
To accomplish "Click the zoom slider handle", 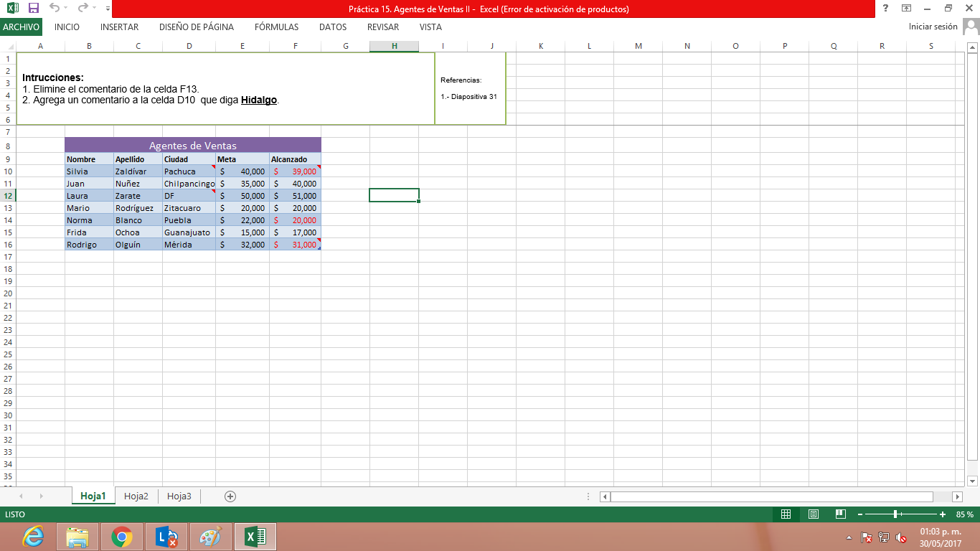I will pyautogui.click(x=896, y=514).
